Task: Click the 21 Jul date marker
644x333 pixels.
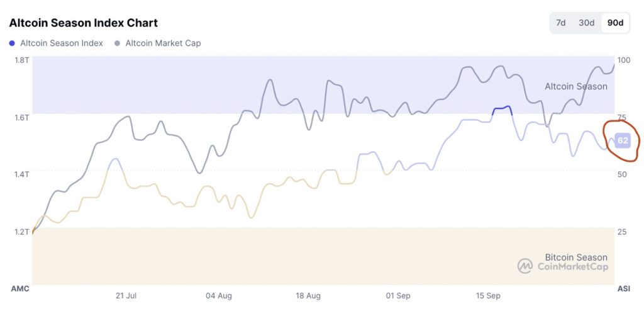Action: [126, 295]
